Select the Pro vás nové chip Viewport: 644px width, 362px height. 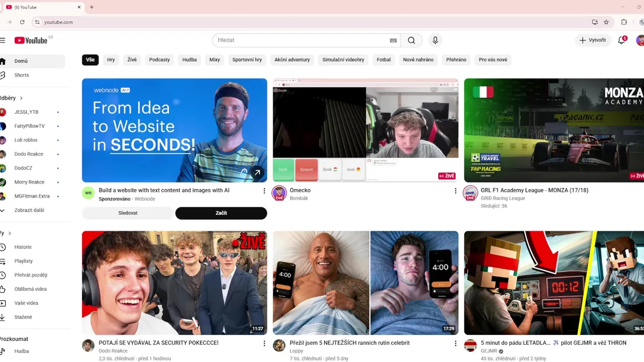click(493, 60)
